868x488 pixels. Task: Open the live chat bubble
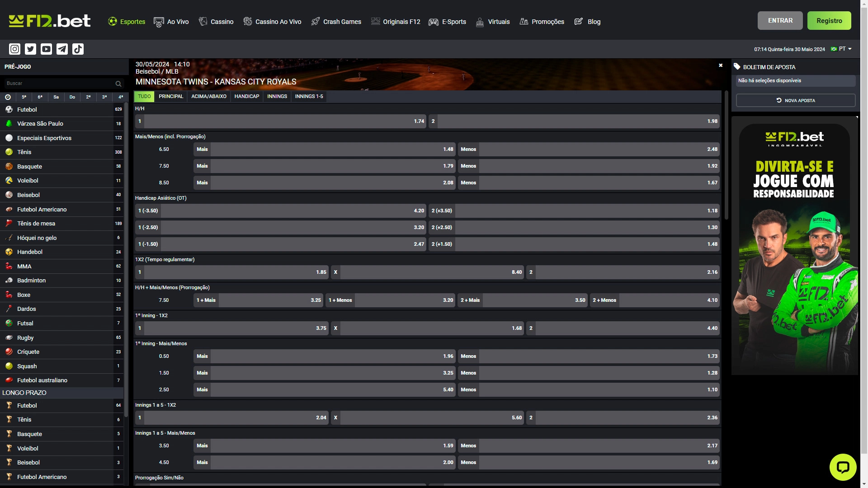(x=843, y=467)
